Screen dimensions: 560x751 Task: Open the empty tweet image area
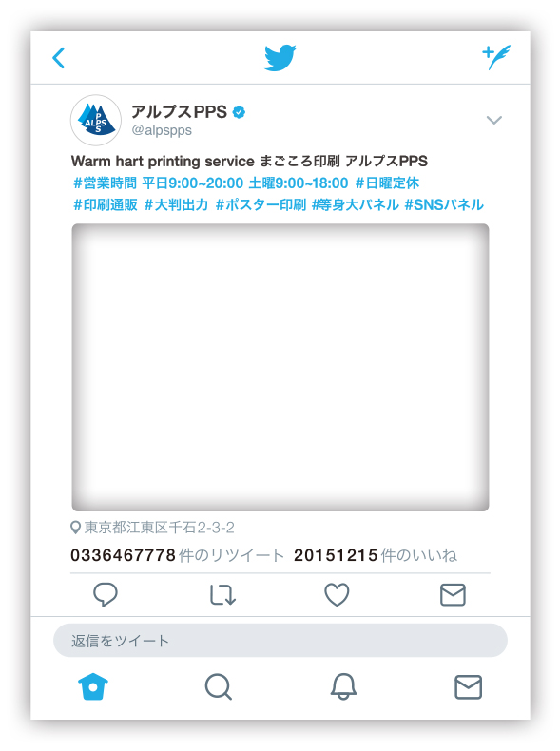[280, 367]
